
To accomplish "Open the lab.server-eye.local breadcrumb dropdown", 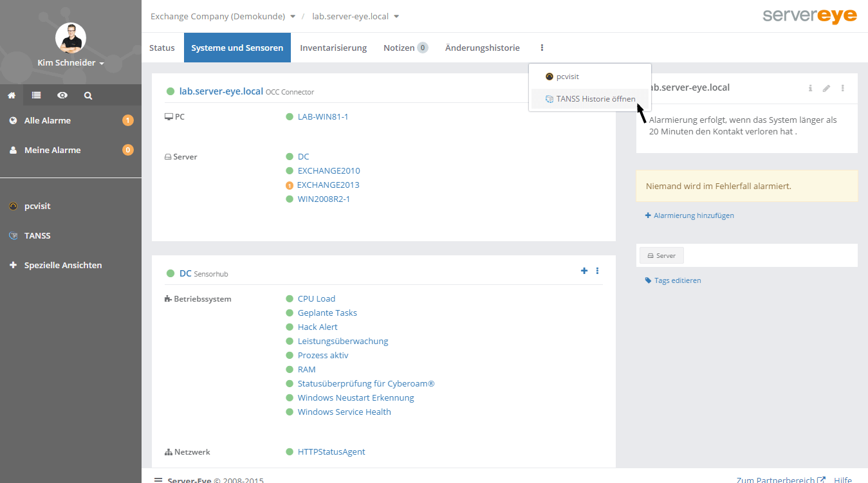I will [355, 16].
